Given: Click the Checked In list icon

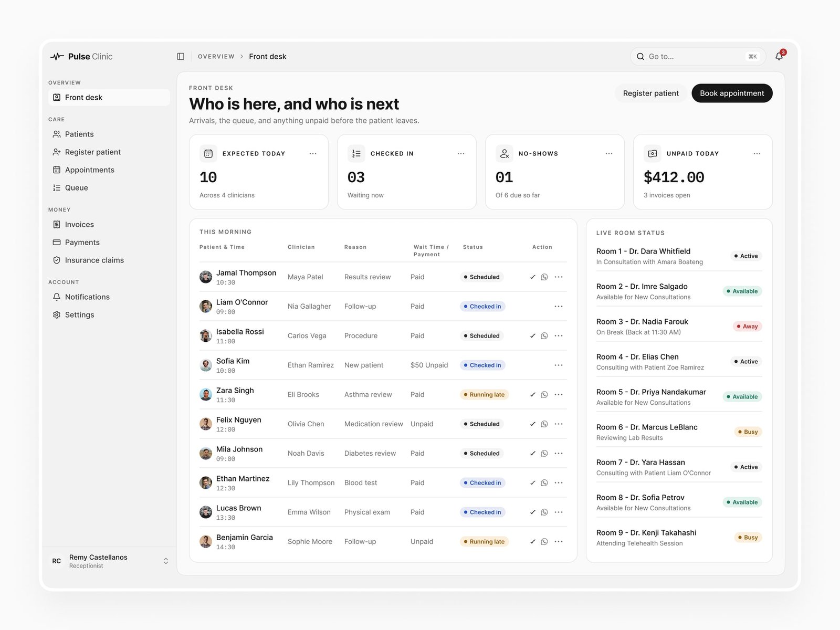Looking at the screenshot, I should tap(356, 153).
